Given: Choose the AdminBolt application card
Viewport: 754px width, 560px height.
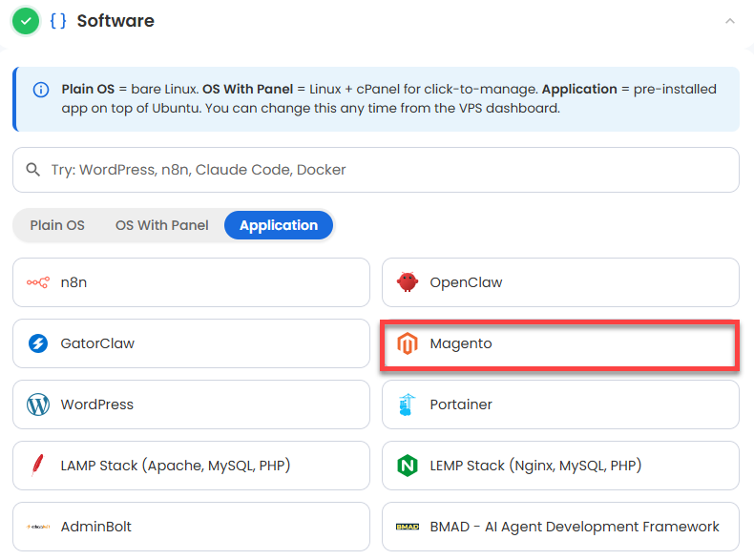Looking at the screenshot, I should point(192,527).
